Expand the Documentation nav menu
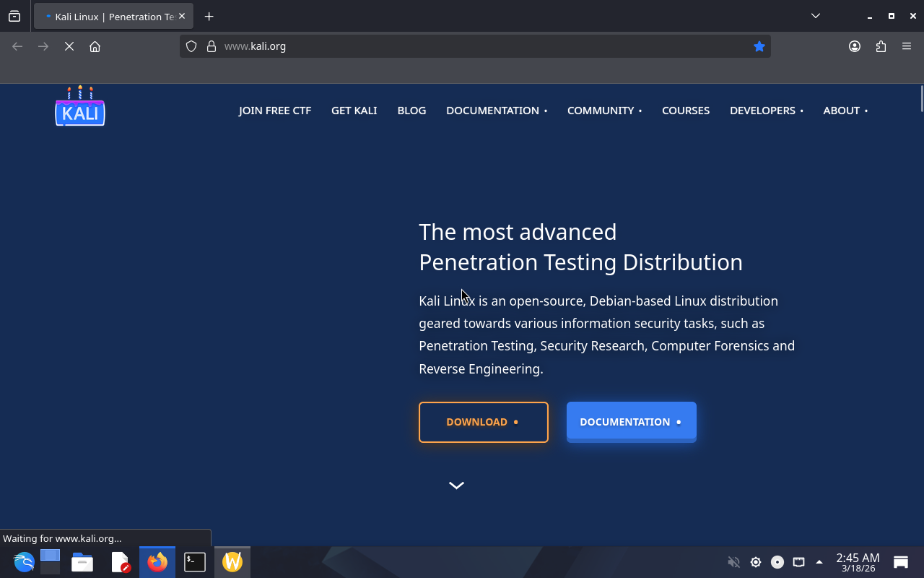Image resolution: width=924 pixels, height=578 pixels. (496, 111)
